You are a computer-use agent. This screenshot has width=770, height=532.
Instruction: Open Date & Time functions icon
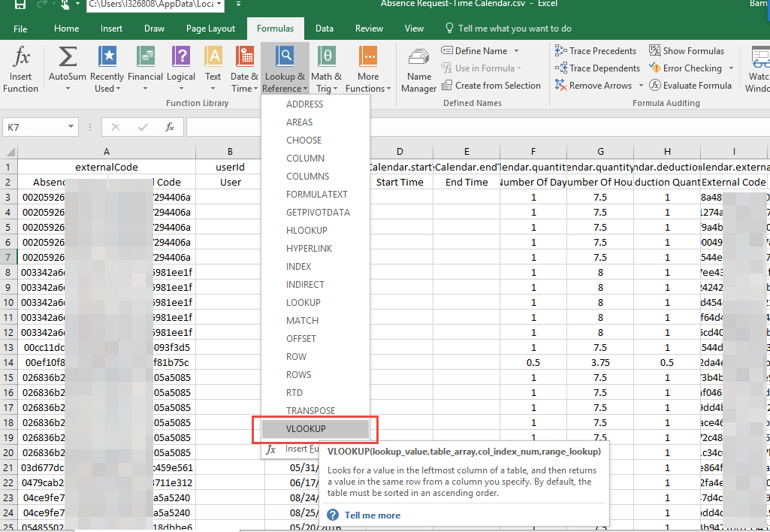coord(245,56)
